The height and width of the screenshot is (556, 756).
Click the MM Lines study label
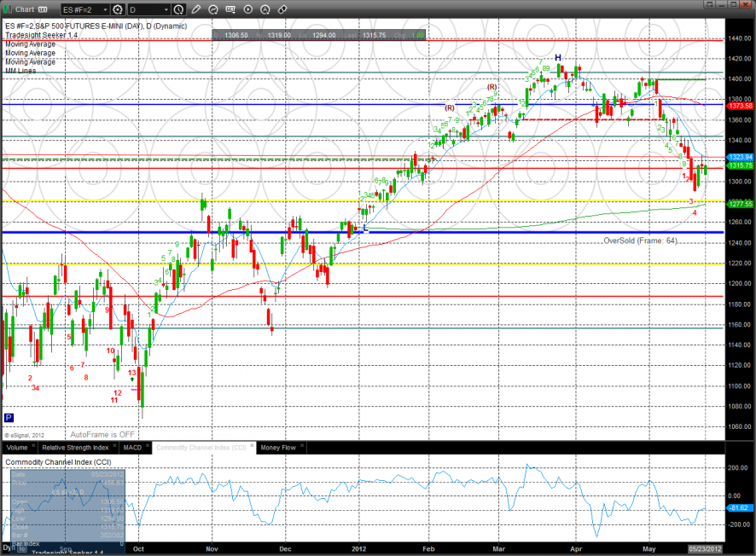tap(20, 71)
